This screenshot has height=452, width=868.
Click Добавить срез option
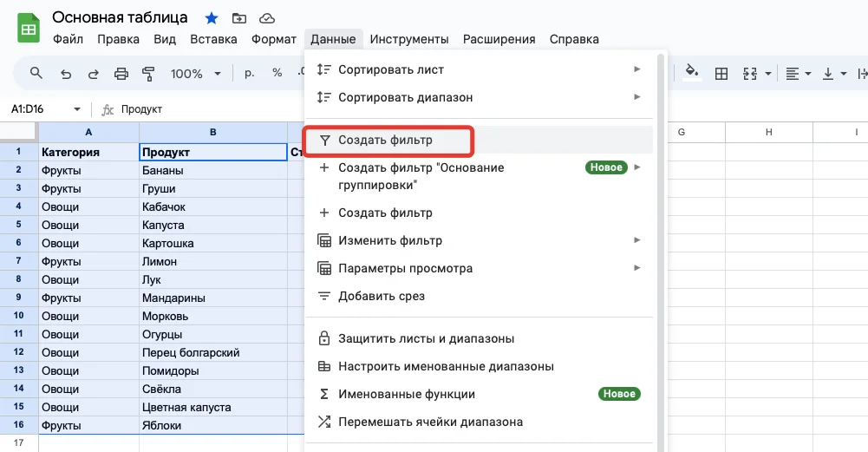[382, 296]
